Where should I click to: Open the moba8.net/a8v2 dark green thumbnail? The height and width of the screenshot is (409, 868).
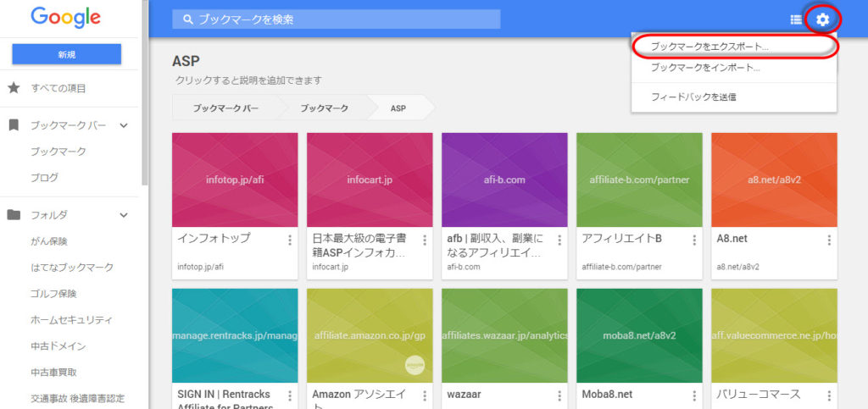(639, 335)
